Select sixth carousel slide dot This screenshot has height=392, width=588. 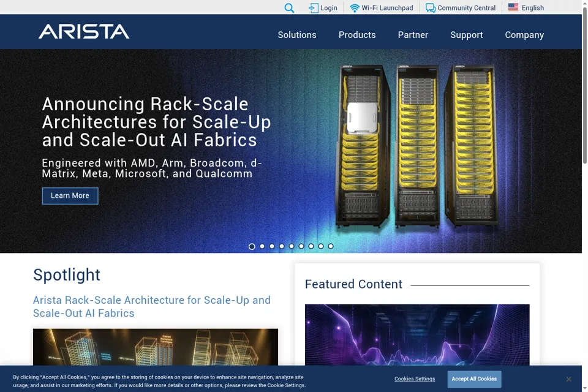301,246
